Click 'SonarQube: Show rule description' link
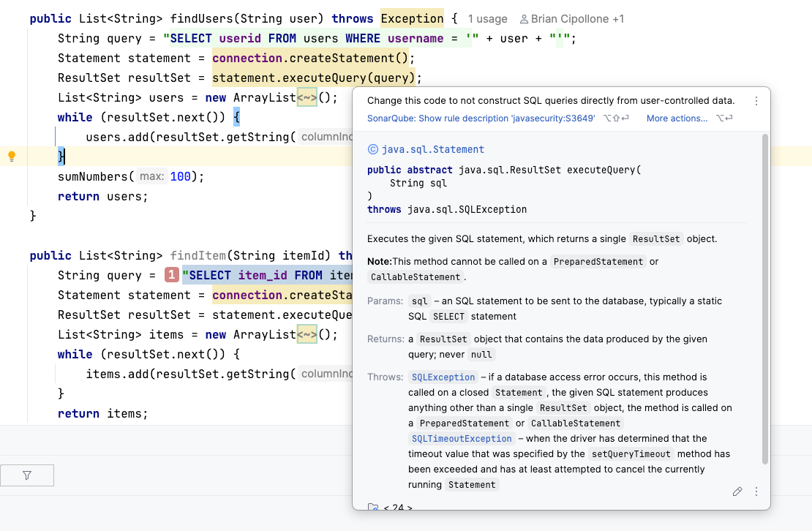This screenshot has height=531, width=812. (x=481, y=118)
